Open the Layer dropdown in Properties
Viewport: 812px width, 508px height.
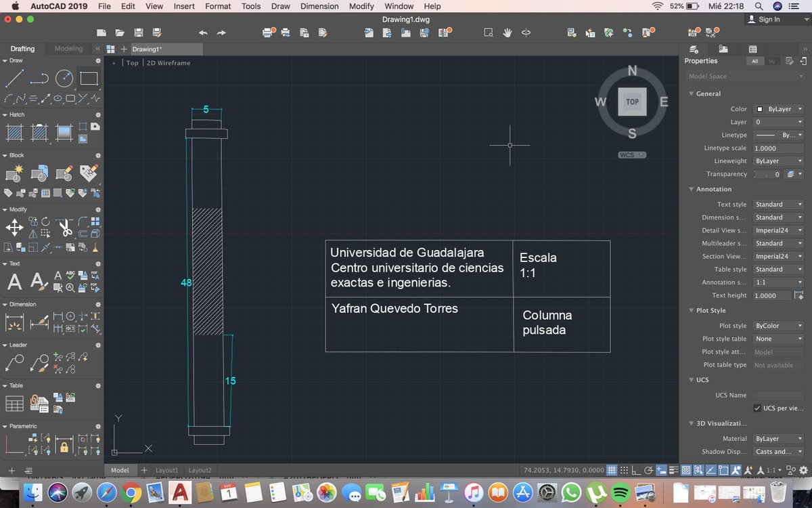point(778,122)
